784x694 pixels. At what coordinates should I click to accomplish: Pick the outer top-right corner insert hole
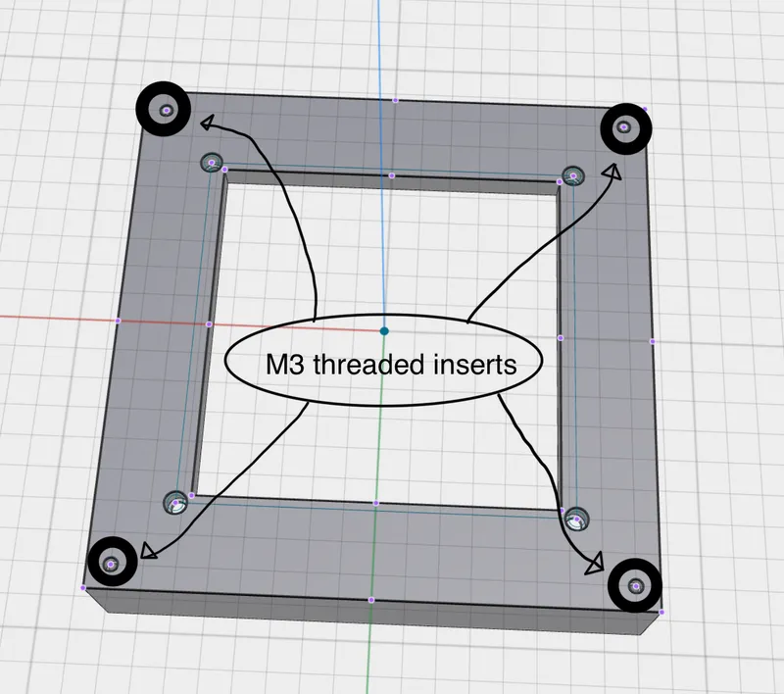click(623, 127)
